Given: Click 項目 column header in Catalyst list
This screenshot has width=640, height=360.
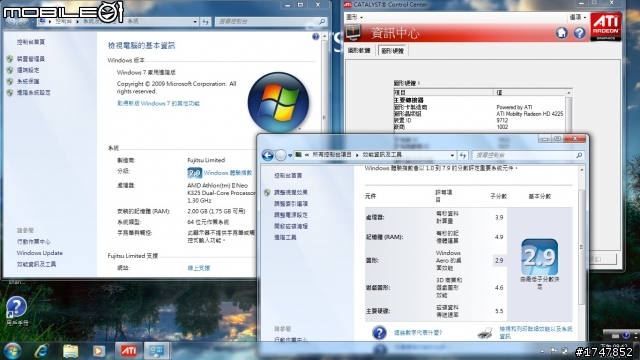Looking at the screenshot, I should 444,93.
